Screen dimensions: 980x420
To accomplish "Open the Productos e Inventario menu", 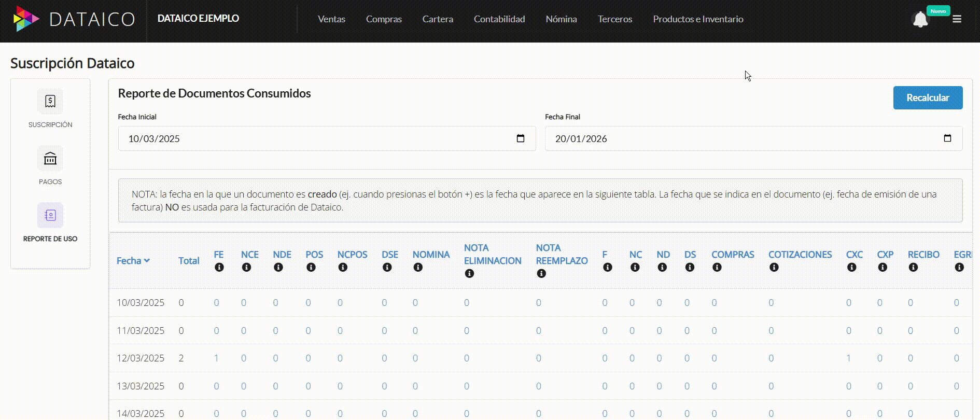I will tap(698, 19).
